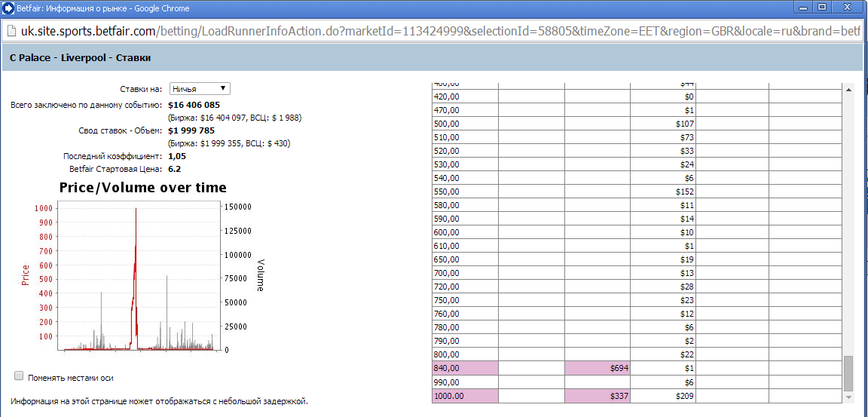
Task: Click the 520,00 price cell
Action: point(465,151)
